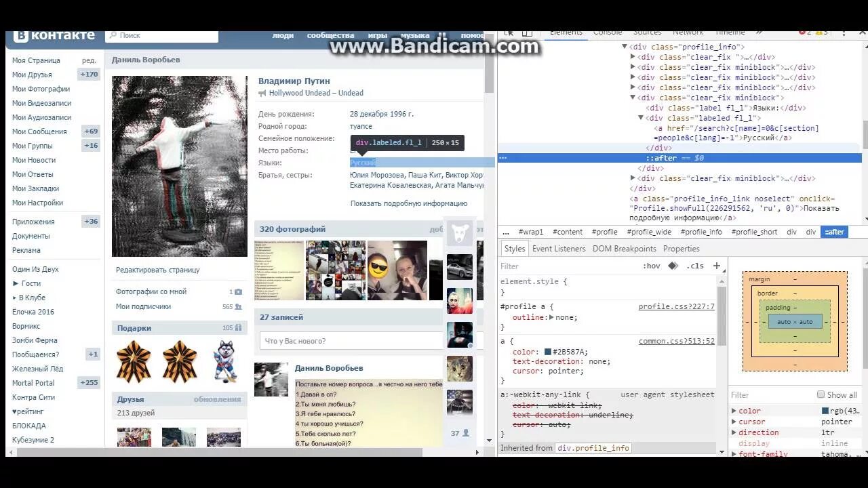This screenshot has height=488, width=868.
Task: Click the cat avatar in the chat sidebar
Action: coord(460,369)
